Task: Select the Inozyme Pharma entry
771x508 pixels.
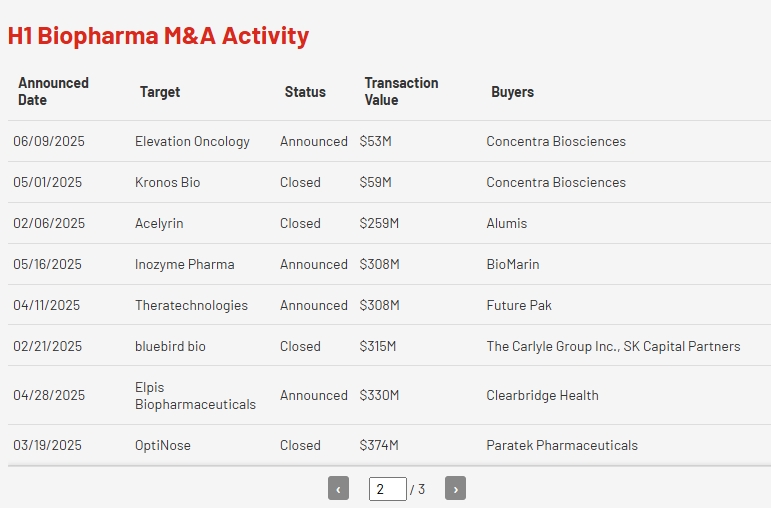Action: point(184,264)
